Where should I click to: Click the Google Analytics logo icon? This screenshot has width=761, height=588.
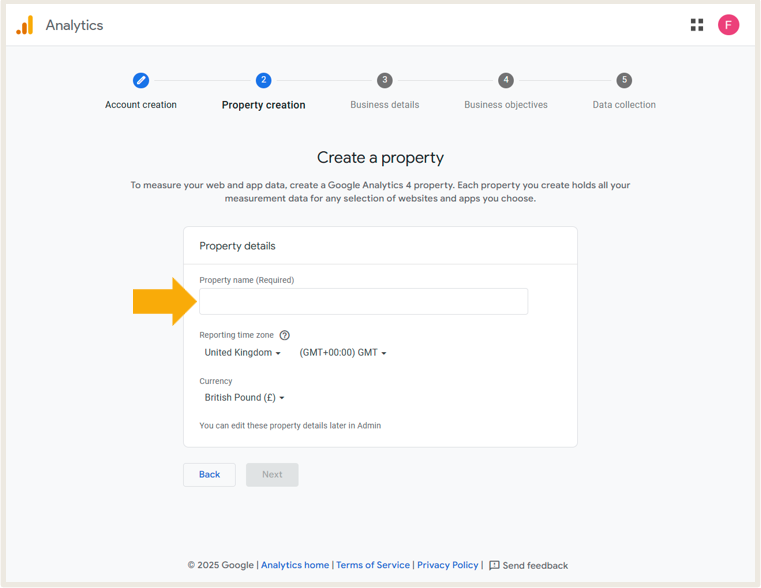pyautogui.click(x=25, y=25)
